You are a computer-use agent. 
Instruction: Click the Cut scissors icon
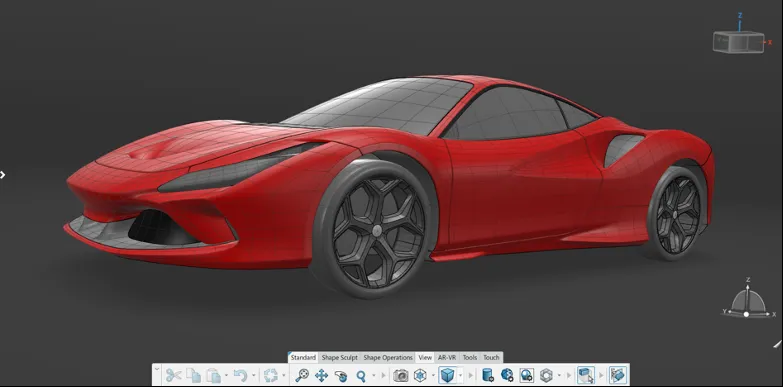(174, 375)
